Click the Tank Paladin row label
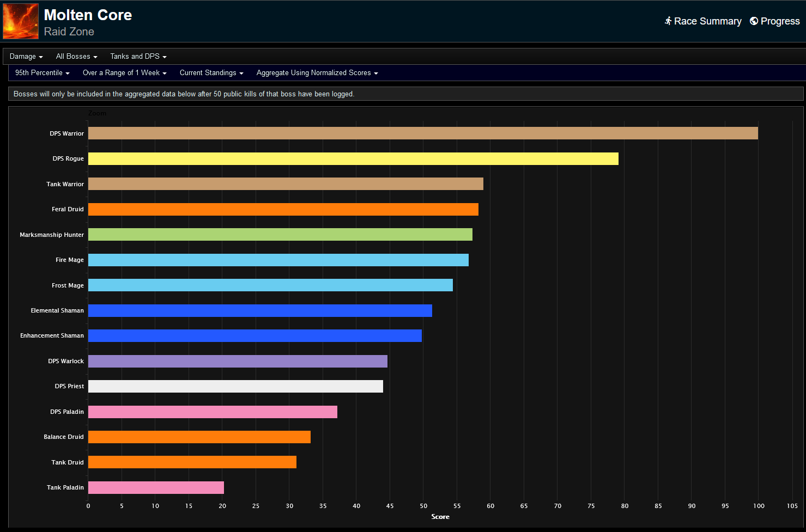The width and height of the screenshot is (806, 532). pyautogui.click(x=65, y=487)
